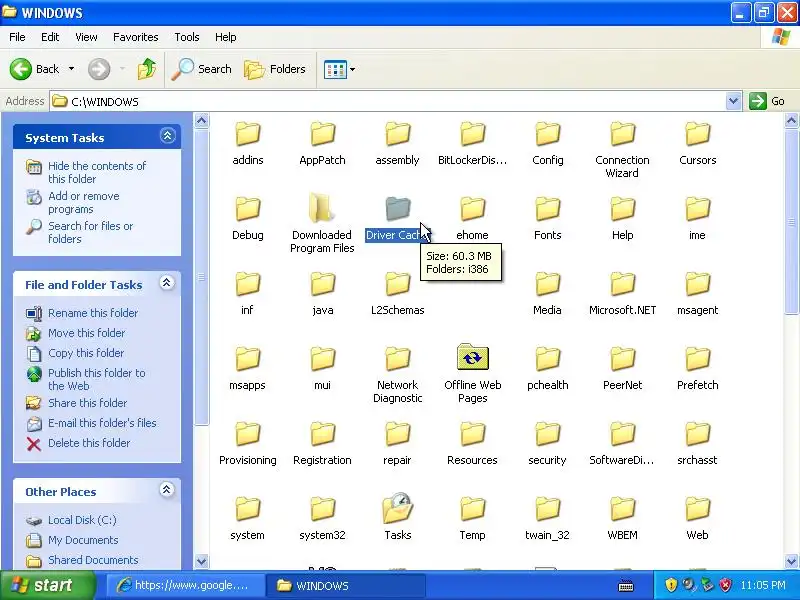Screen dimensions: 800x600
Task: Open My Documents in Other Places
Action: pyautogui.click(x=83, y=540)
